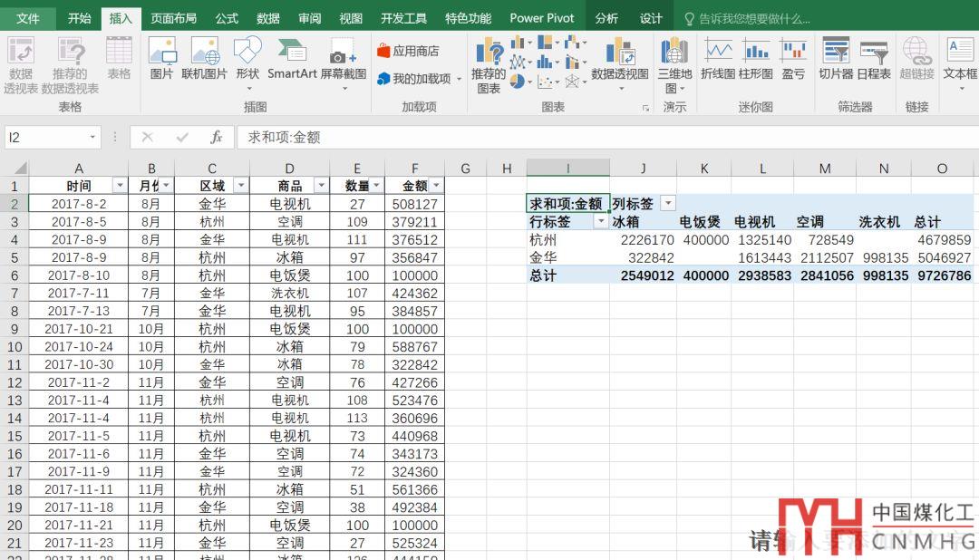Click the insert function fx button

[x=216, y=137]
